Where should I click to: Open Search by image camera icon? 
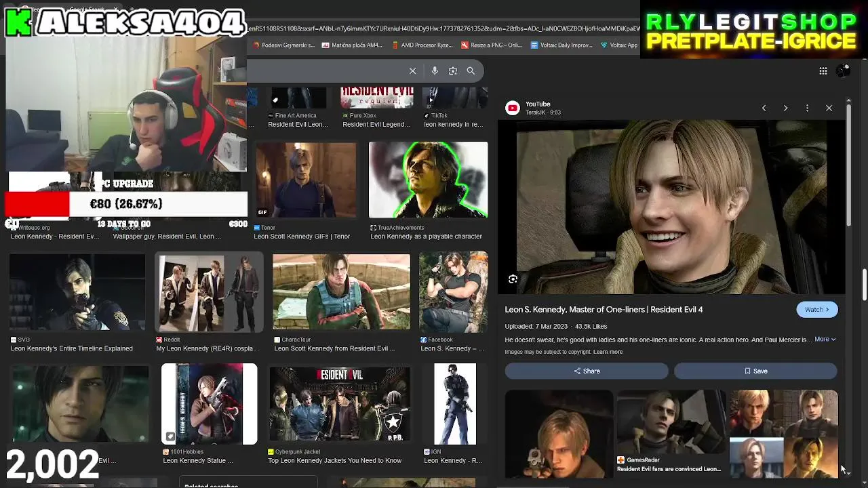click(453, 70)
